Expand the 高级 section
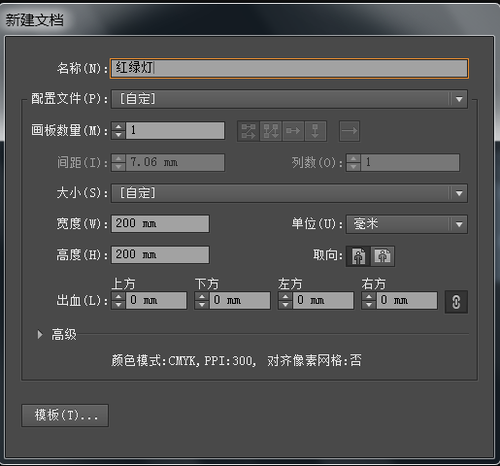The width and height of the screenshot is (500, 466). tap(40, 334)
